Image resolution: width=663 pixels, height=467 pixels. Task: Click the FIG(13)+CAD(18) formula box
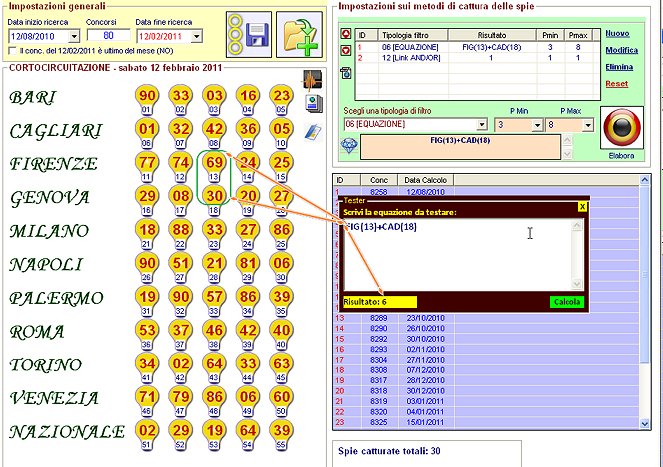[460, 147]
